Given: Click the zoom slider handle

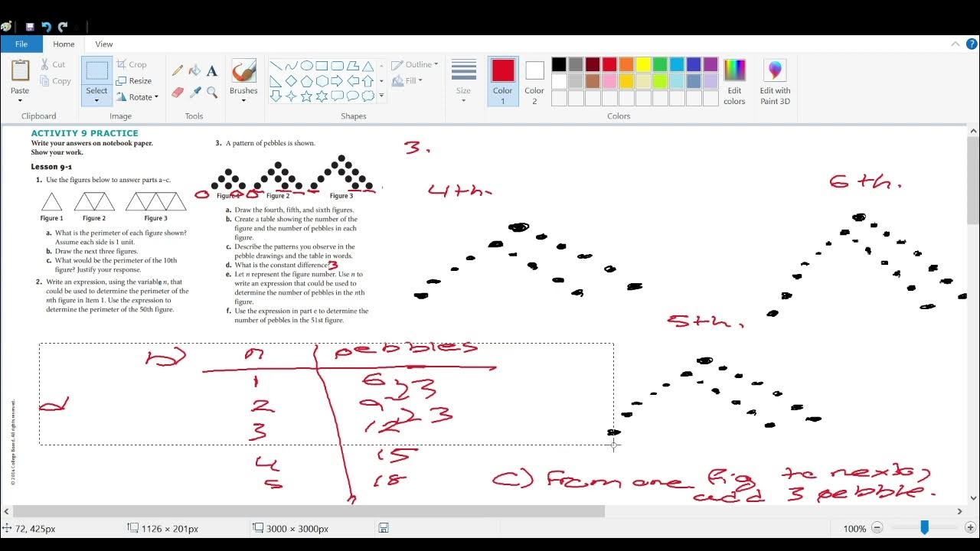Looking at the screenshot, I should pyautogui.click(x=925, y=527).
